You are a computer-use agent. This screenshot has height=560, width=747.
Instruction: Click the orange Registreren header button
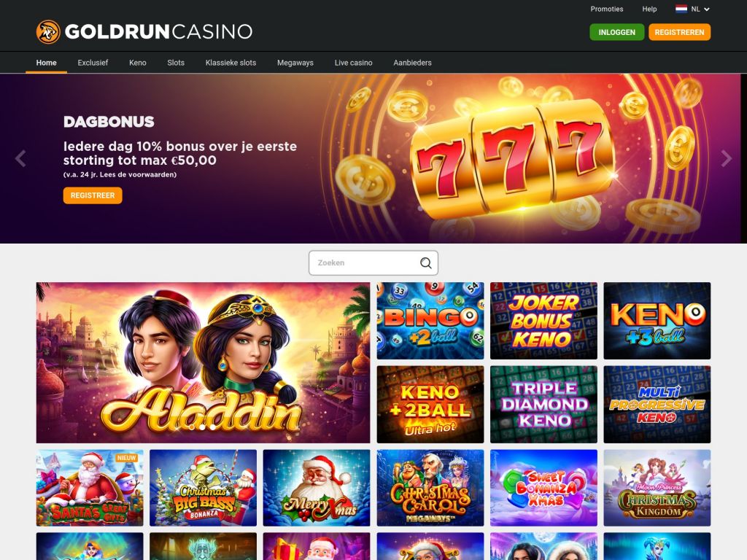(679, 32)
